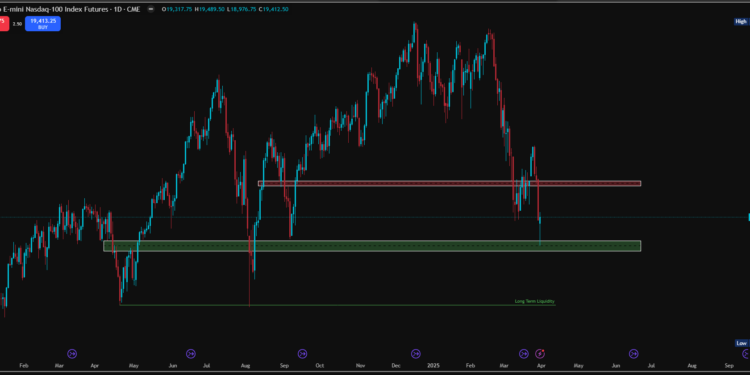This screenshot has height=375, width=750.
Task: Click the blue 19,413.25 BUY button
Action: [x=43, y=23]
